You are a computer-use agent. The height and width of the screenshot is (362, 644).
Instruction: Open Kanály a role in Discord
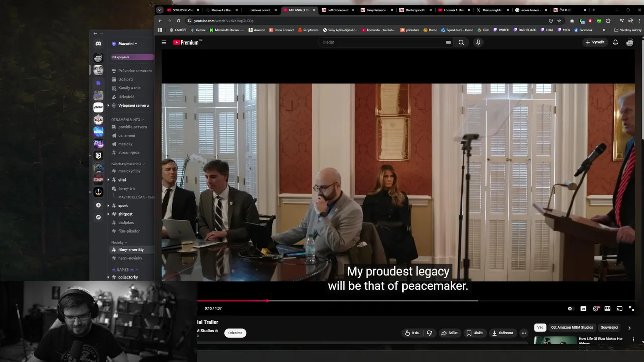coord(126,88)
